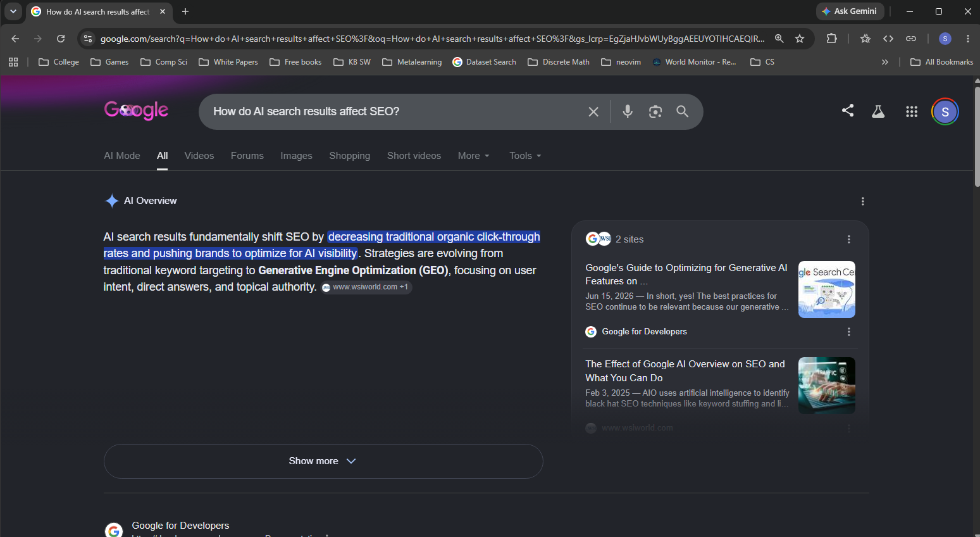Click the code brackets extension icon
The width and height of the screenshot is (980, 537).
888,39
